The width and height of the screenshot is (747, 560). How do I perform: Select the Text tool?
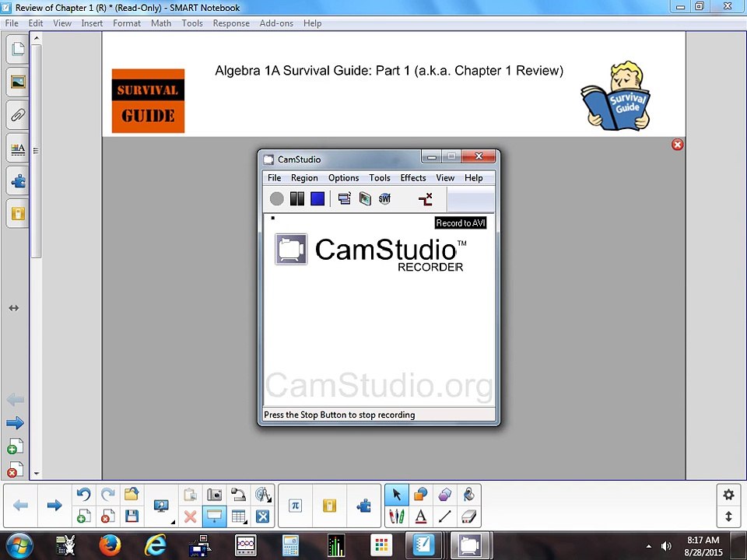tap(421, 516)
